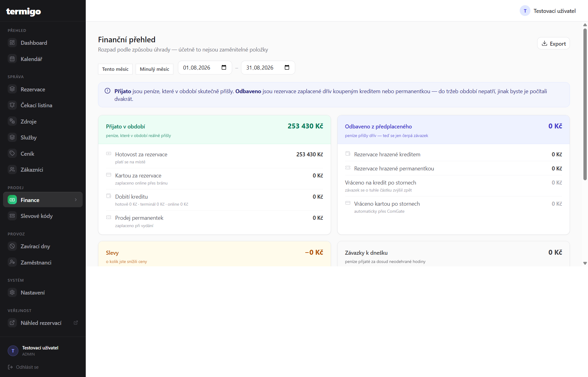
Task: Select the Tento měsíc range button
Action: pos(115,69)
